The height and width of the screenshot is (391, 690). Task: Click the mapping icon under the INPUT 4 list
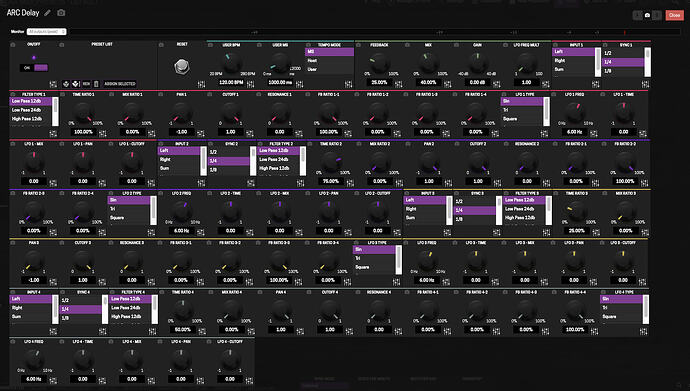point(53,331)
